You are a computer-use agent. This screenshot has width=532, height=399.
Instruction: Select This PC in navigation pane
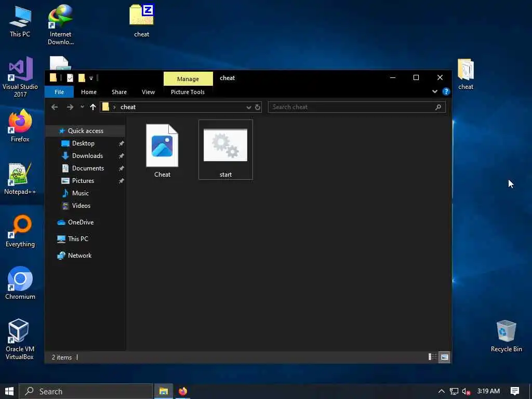click(x=78, y=239)
